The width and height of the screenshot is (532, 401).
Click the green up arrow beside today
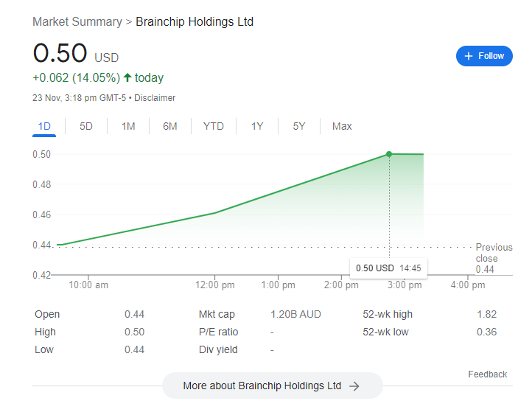click(127, 77)
